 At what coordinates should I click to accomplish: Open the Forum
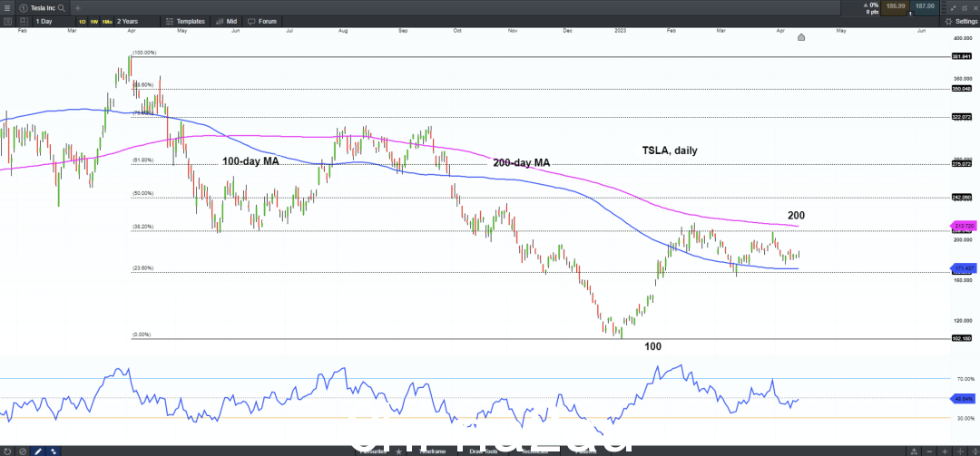point(262,21)
